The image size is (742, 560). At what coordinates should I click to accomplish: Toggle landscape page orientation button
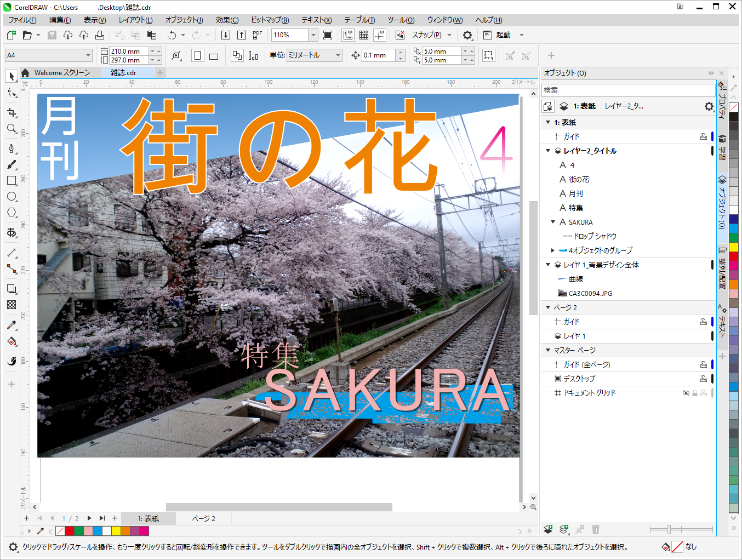(214, 55)
